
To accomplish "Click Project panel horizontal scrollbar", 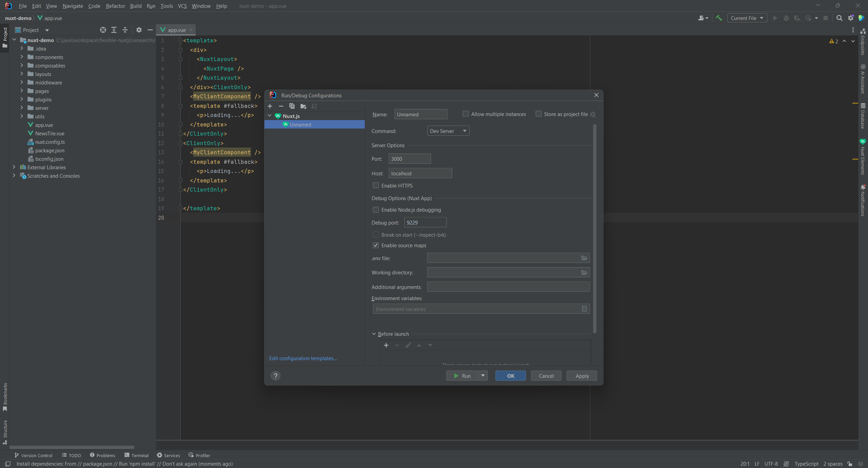I will [72, 447].
